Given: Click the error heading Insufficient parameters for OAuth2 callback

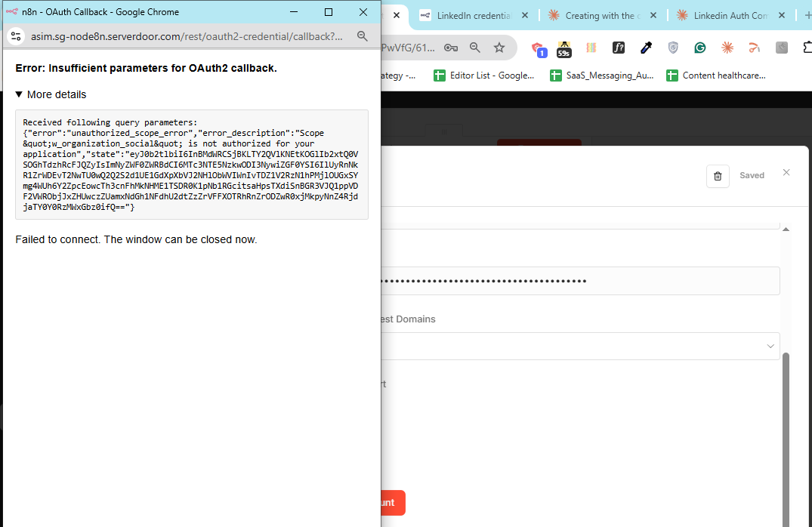Looking at the screenshot, I should 146,68.
